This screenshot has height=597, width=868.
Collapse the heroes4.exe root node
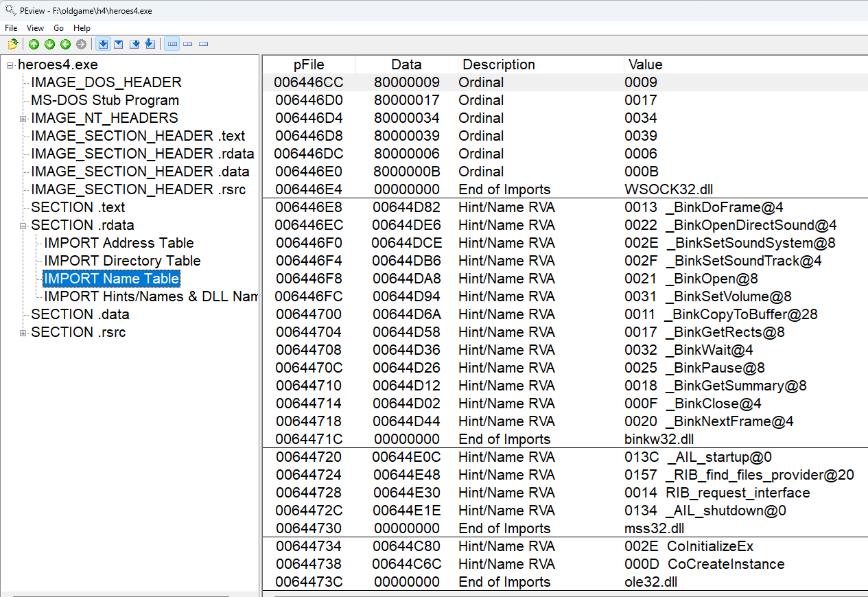tap(10, 65)
